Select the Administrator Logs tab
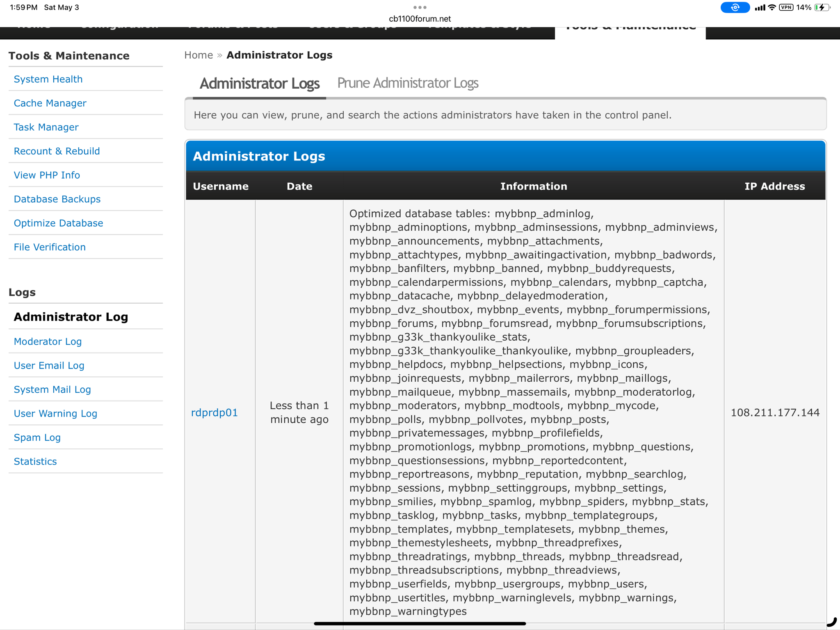Viewport: 840px width, 630px height. pos(259,84)
